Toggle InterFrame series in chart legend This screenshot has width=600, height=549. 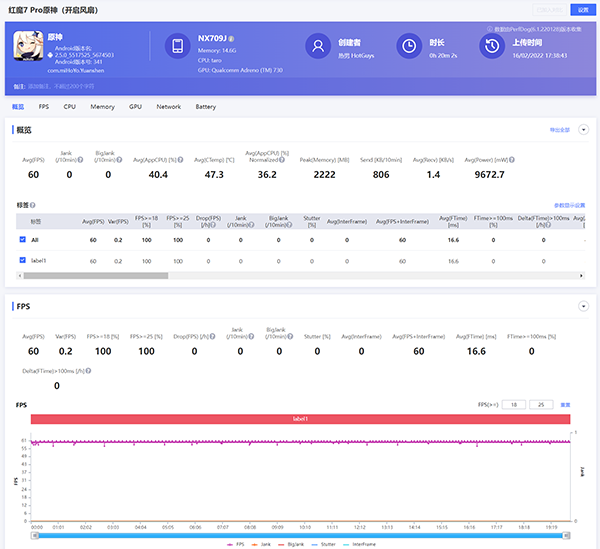click(x=359, y=544)
